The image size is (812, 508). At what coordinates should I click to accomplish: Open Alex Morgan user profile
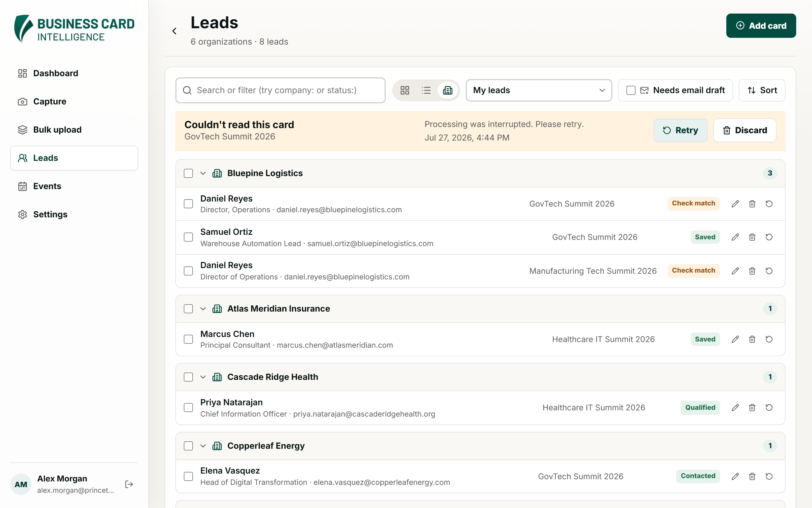(64, 484)
